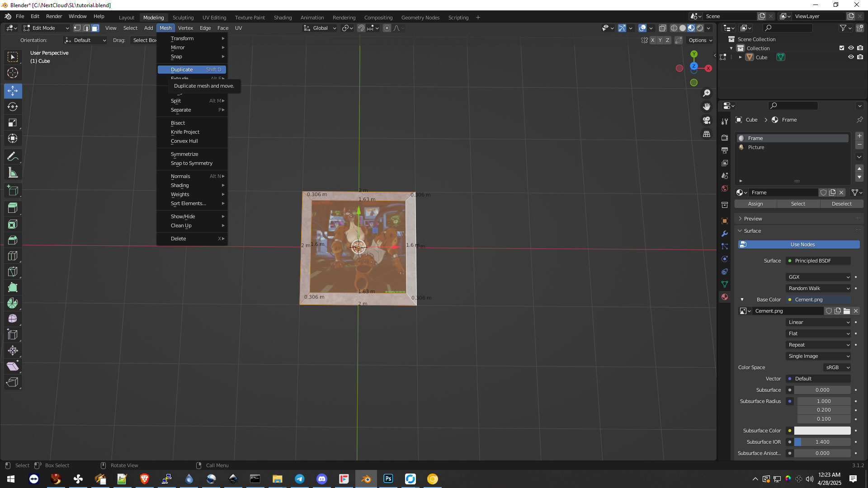Image resolution: width=868 pixels, height=488 pixels.
Task: Select the Poly Build tool
Action: (x=13, y=287)
